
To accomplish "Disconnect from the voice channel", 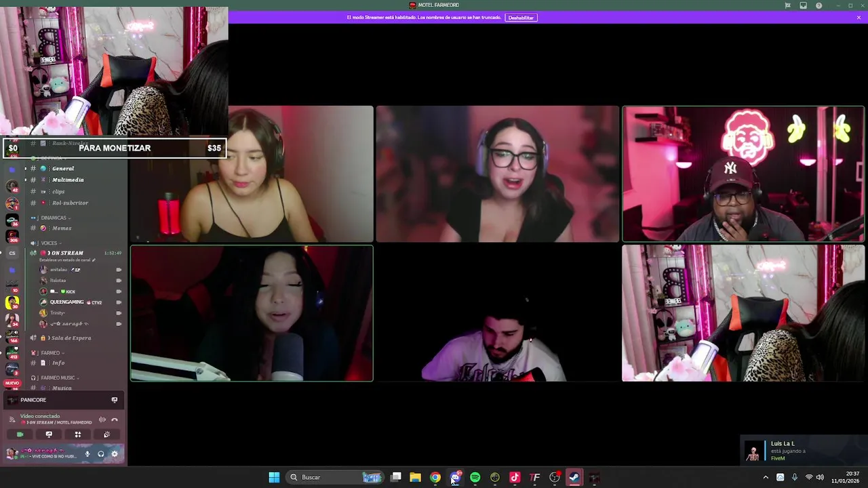I will [x=115, y=420].
